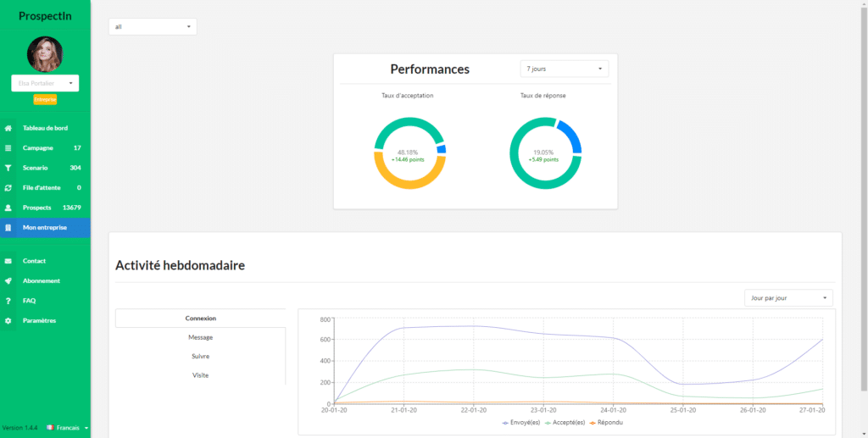Select the Connexion activity tab
Viewport: 868px width, 438px height.
pyautogui.click(x=200, y=318)
